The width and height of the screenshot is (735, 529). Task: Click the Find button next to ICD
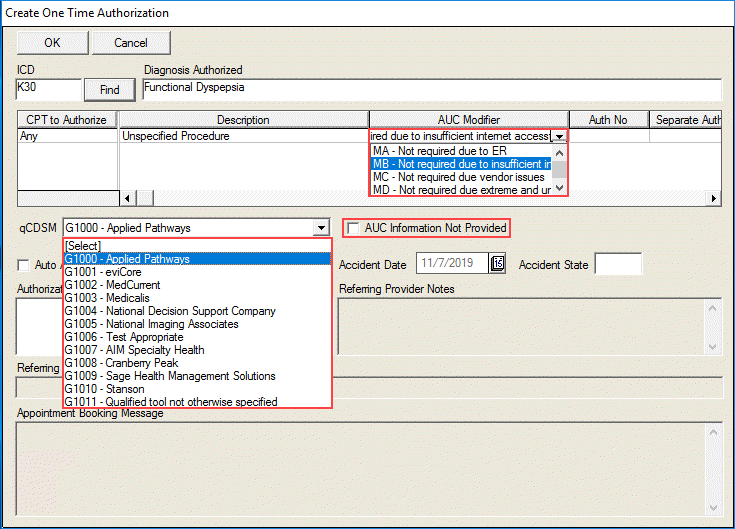(110, 90)
